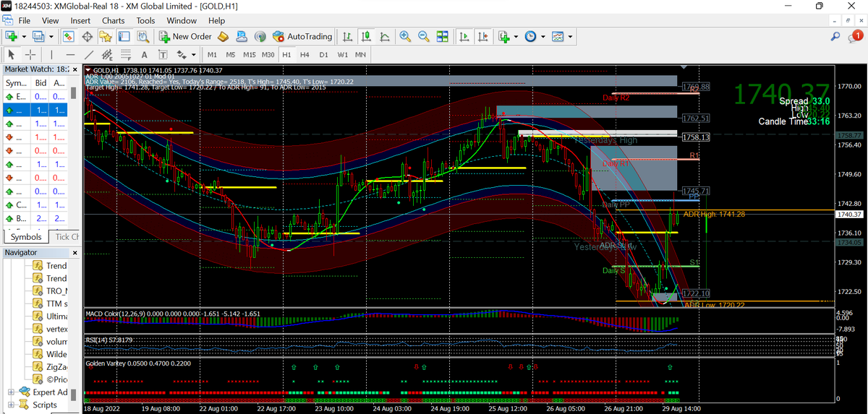Expand the Arrows objects dropdown
Screen dimensions: 868x414
pyautogui.click(x=193, y=54)
